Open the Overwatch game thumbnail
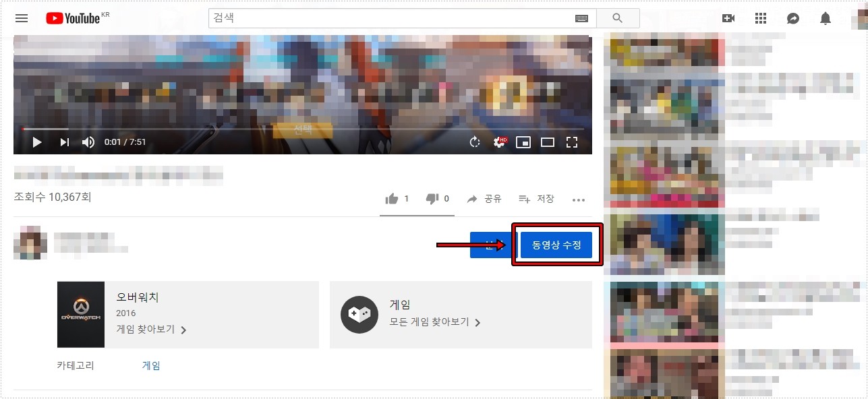868x399 pixels. (x=81, y=315)
